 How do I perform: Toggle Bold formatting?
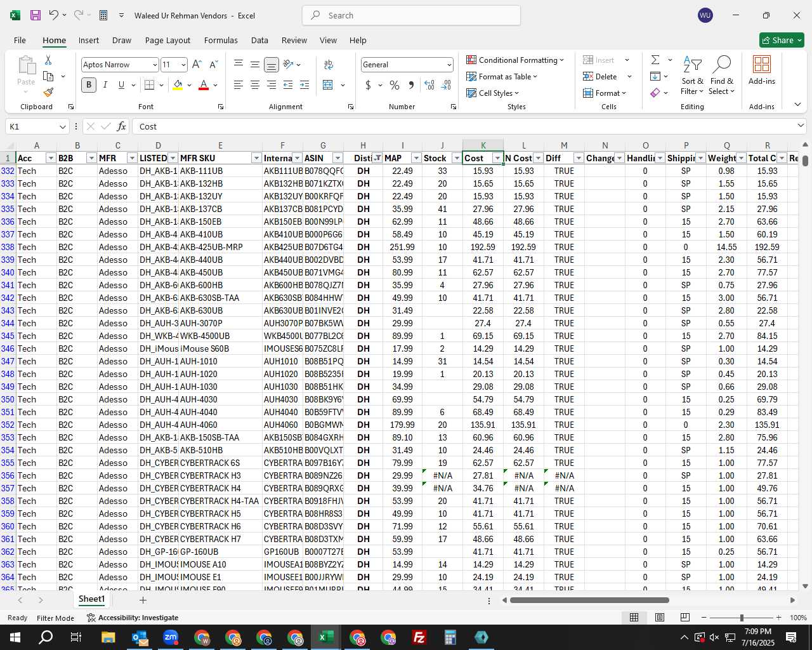click(89, 85)
